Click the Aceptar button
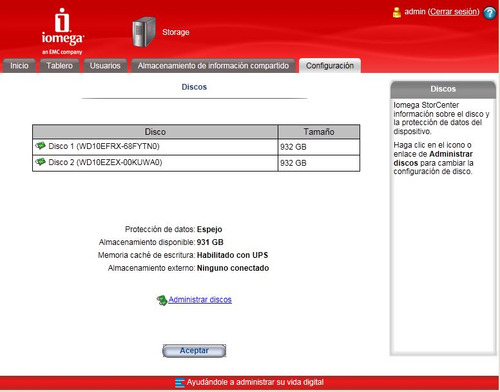 tap(194, 351)
